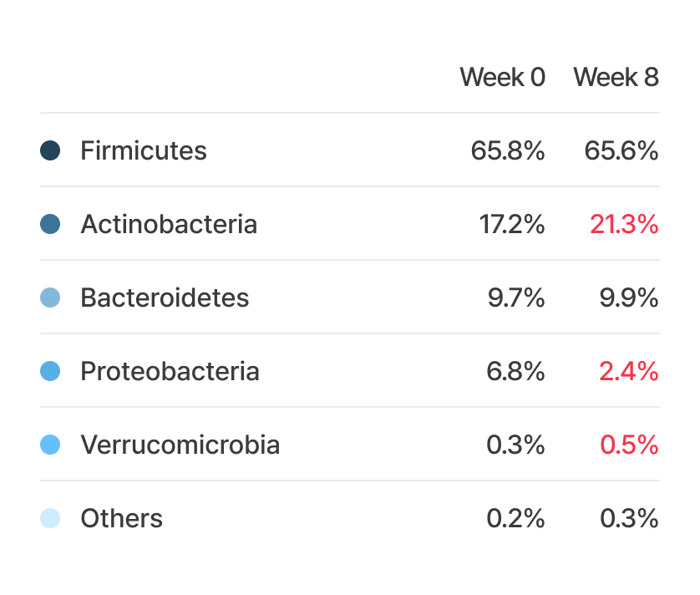Click the Proteobacteria color dot
This screenshot has height=595, width=700.
coord(50,371)
